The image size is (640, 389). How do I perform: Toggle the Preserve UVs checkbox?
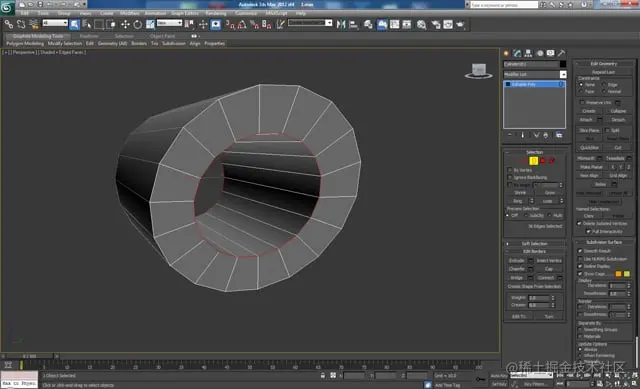pyautogui.click(x=582, y=102)
